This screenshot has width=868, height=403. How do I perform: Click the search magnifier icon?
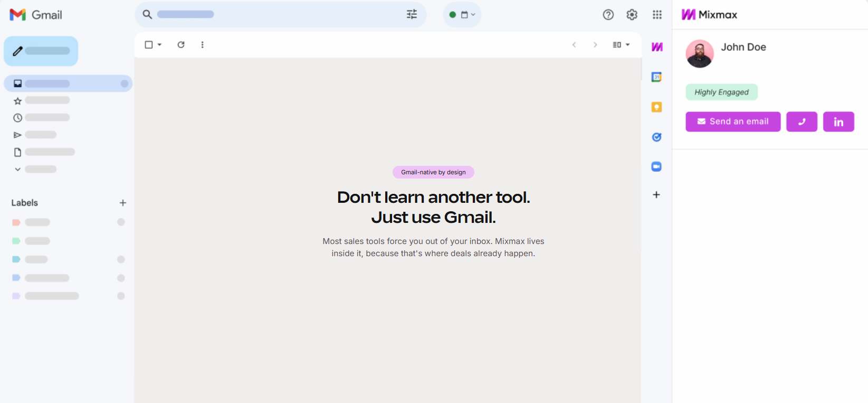[147, 14]
